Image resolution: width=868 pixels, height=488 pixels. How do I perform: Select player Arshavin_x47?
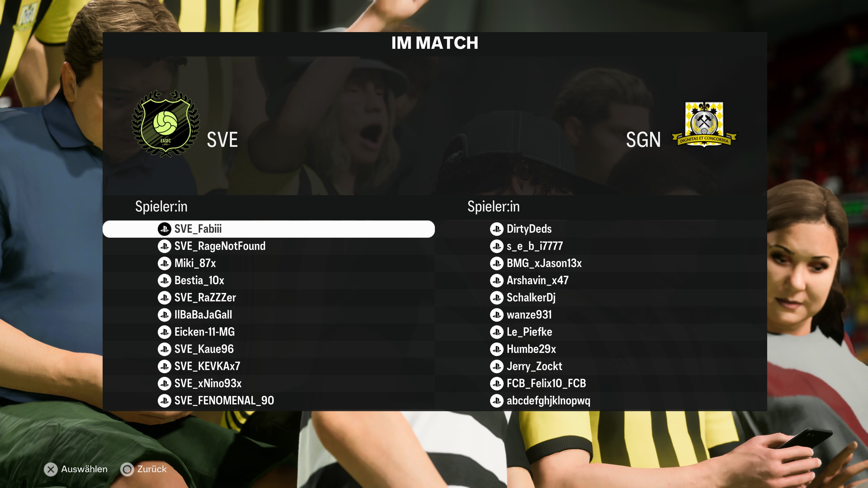(601, 281)
